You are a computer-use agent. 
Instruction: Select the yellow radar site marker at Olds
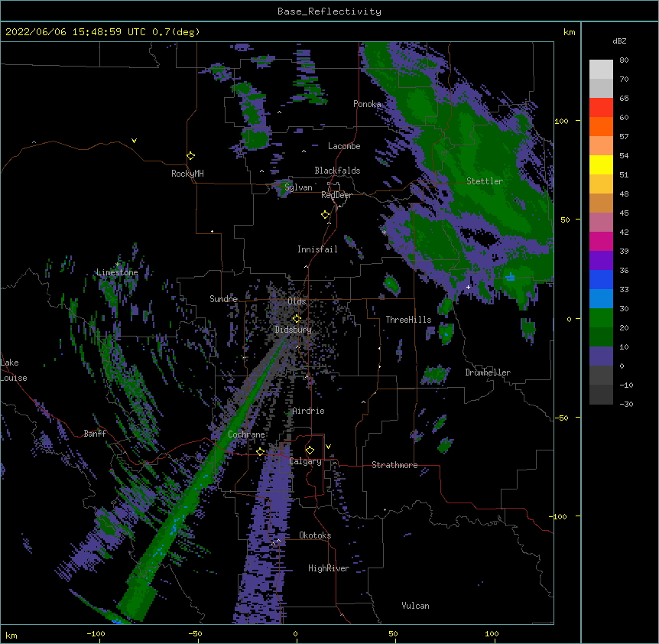[x=297, y=319]
